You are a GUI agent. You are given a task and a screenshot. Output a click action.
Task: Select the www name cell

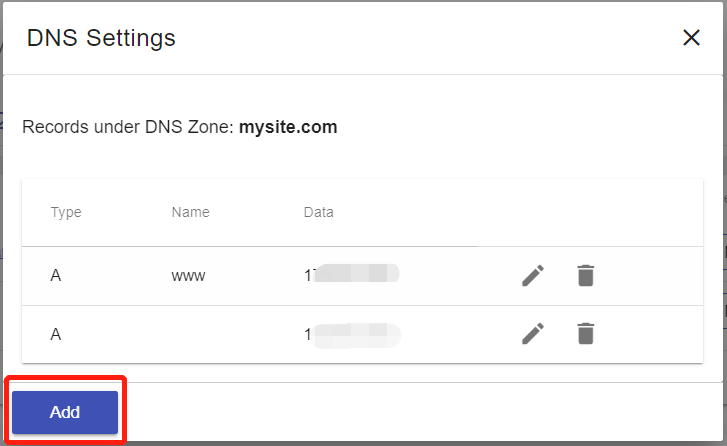click(x=188, y=276)
